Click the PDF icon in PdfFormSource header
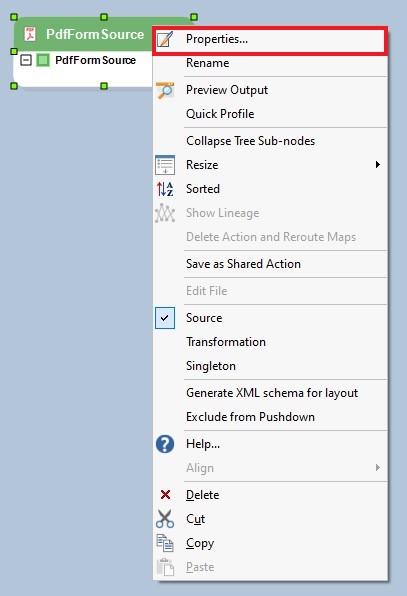 coord(30,34)
